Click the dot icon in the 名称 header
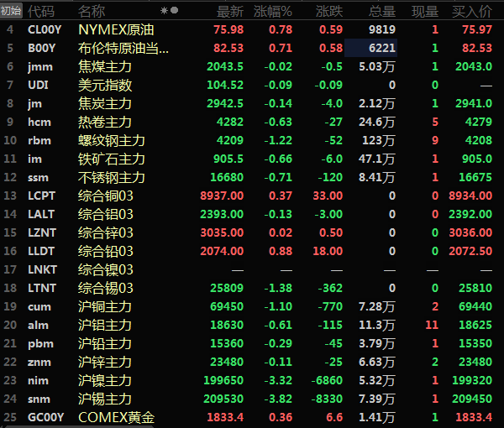Screen dimensions: 504x428 [174, 11]
